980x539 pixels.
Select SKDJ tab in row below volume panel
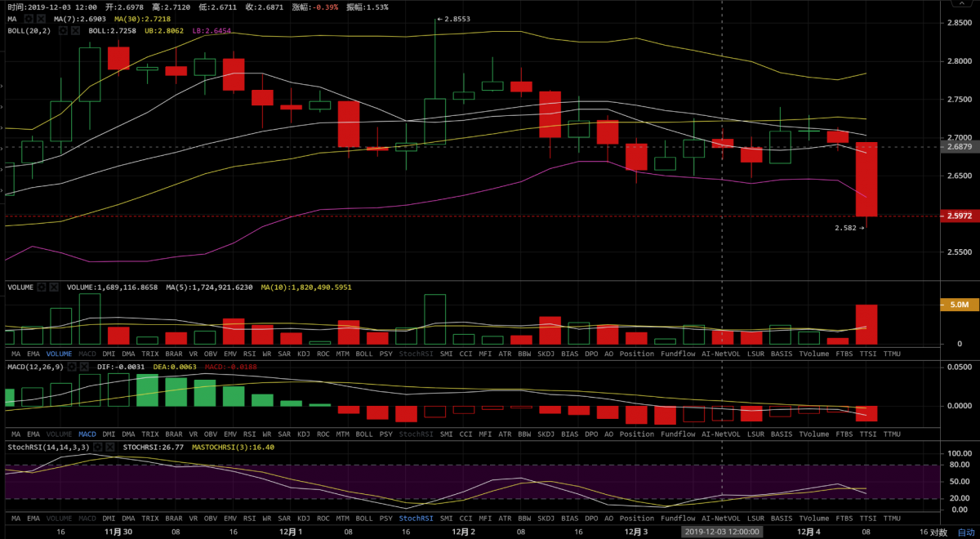[x=546, y=354]
